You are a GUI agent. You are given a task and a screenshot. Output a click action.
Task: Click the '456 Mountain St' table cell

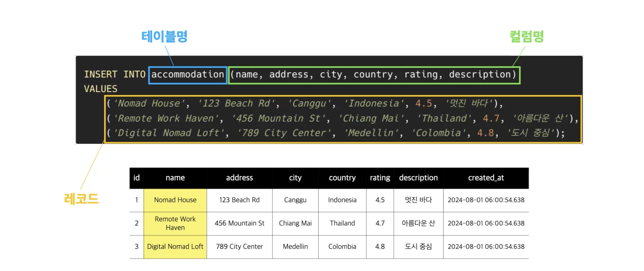[x=239, y=223]
